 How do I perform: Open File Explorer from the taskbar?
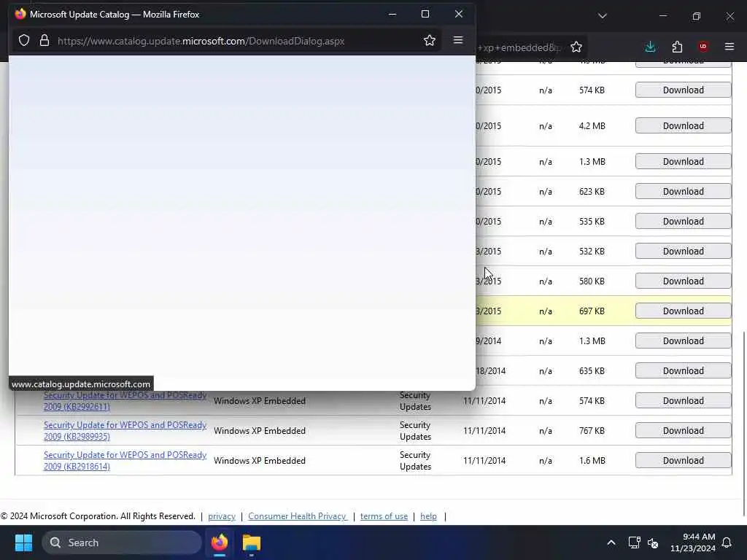click(x=252, y=542)
